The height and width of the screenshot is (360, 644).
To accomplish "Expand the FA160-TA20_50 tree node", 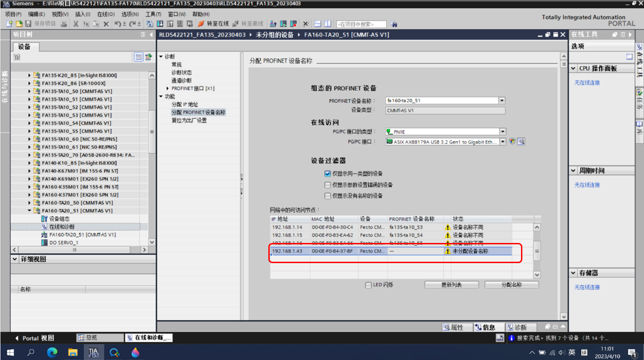I will (30, 203).
